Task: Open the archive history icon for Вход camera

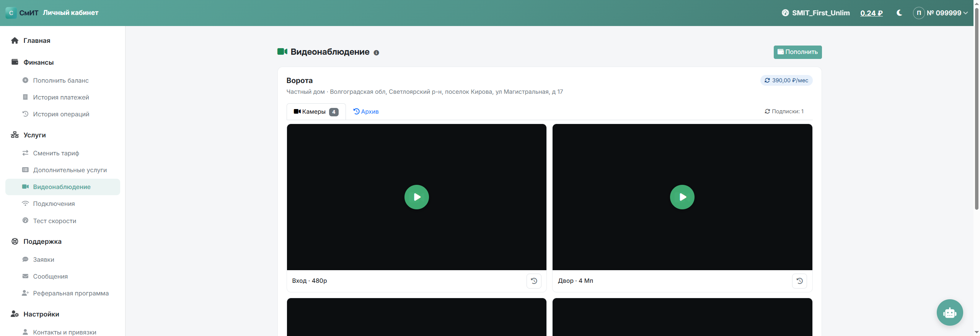Action: (534, 281)
